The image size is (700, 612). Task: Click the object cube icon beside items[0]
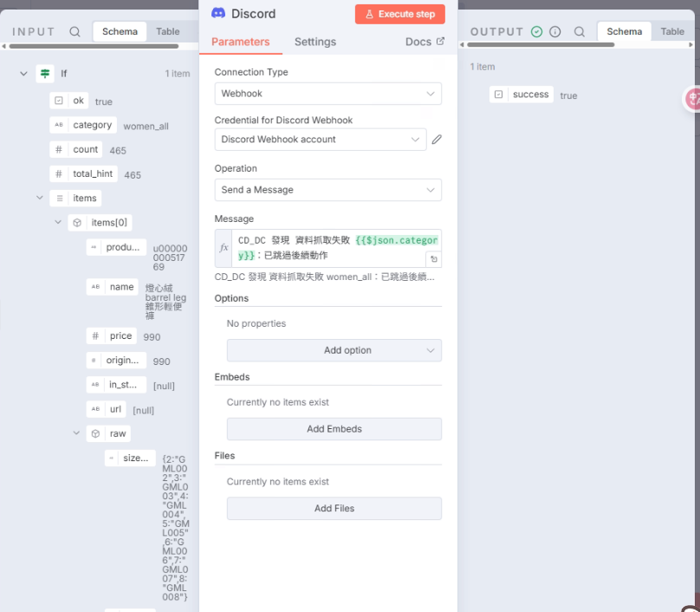(77, 223)
